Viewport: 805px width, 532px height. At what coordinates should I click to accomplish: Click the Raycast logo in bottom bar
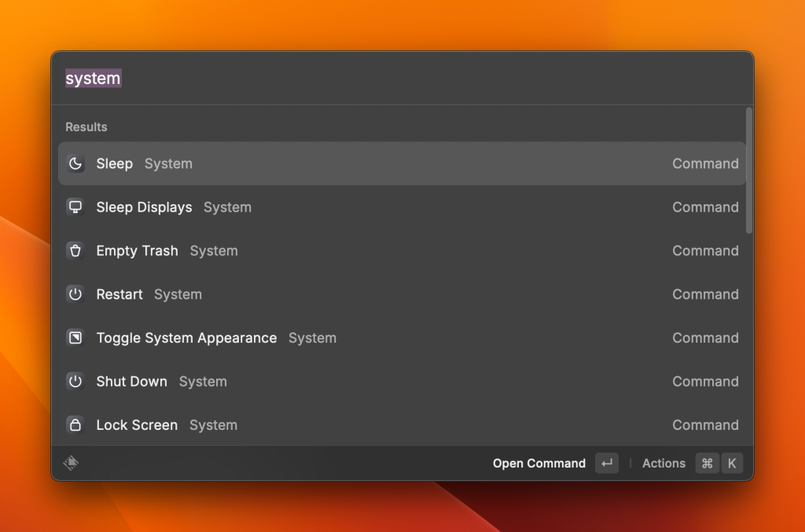click(x=71, y=464)
